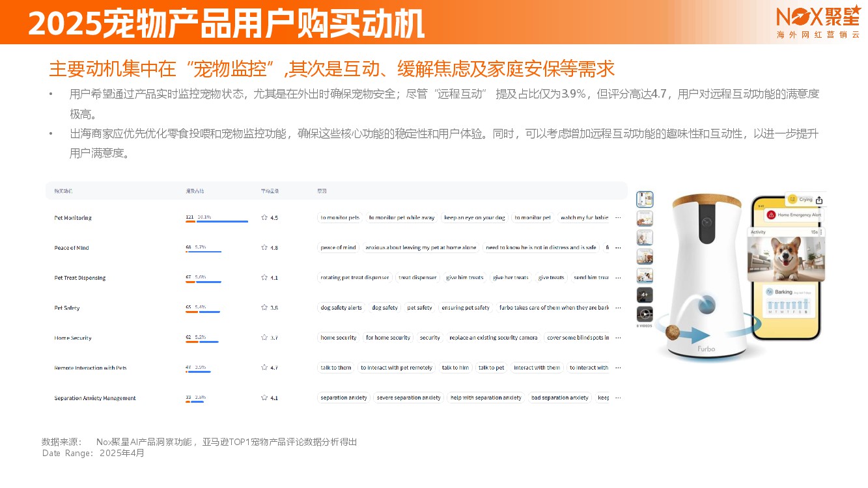Click the share icon next to Crying
Image resolution: width=868 pixels, height=488 pixels.
coord(819,200)
